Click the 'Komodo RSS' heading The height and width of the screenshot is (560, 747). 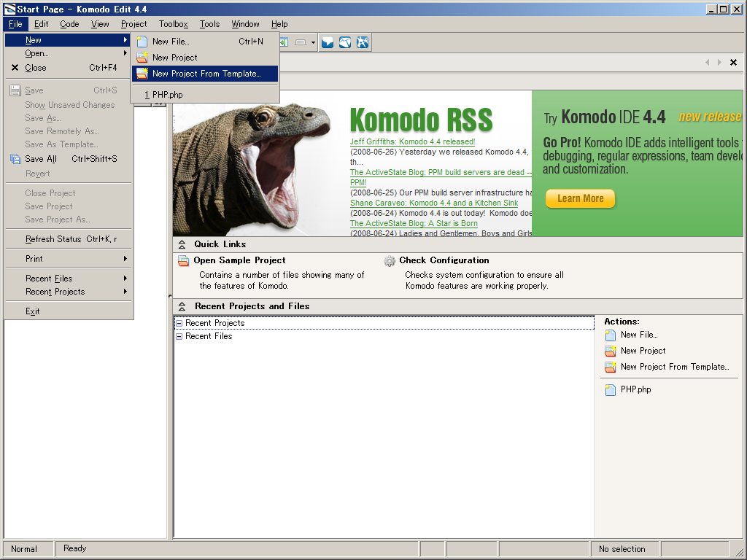point(421,120)
